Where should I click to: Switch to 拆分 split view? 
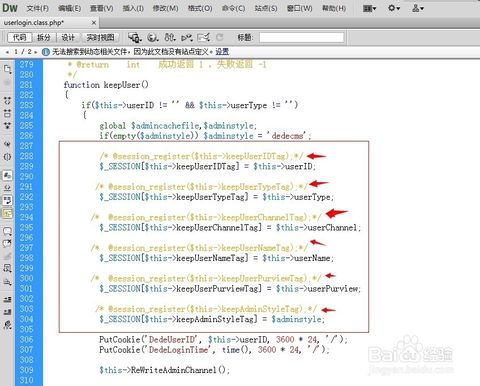(x=44, y=37)
